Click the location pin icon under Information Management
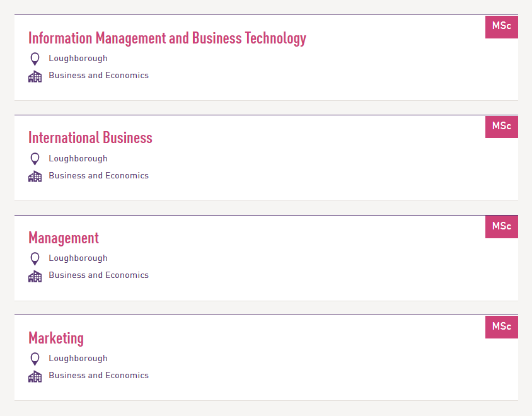 click(35, 59)
